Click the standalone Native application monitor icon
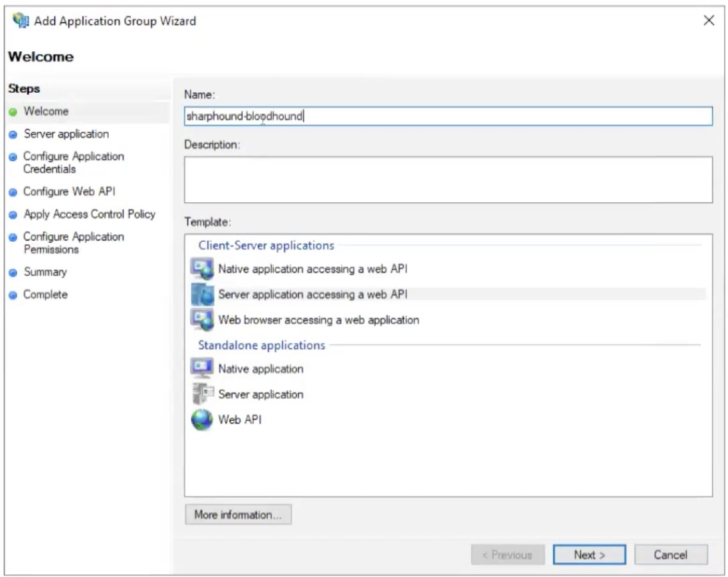This screenshot has height=577, width=728. pos(202,368)
